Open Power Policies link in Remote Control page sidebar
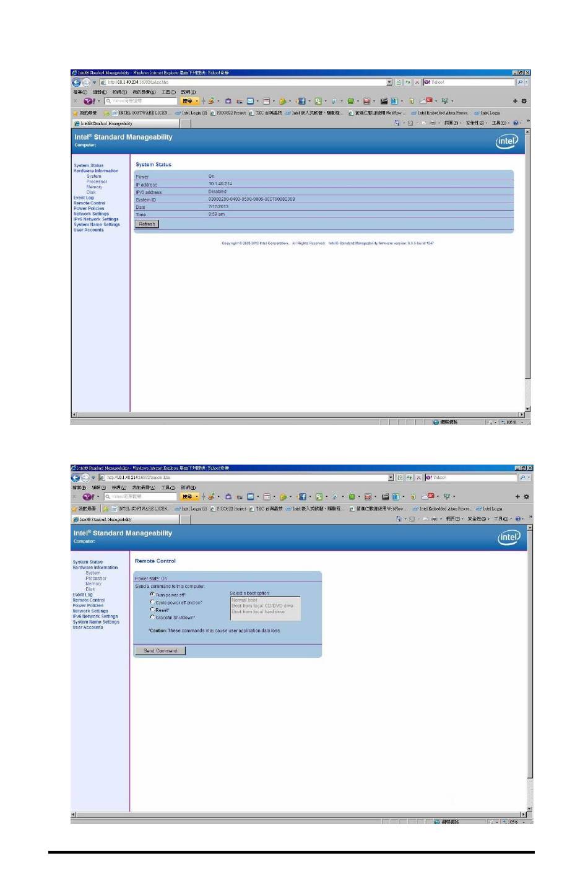Viewport: 588px width, 879px height. pos(88,605)
